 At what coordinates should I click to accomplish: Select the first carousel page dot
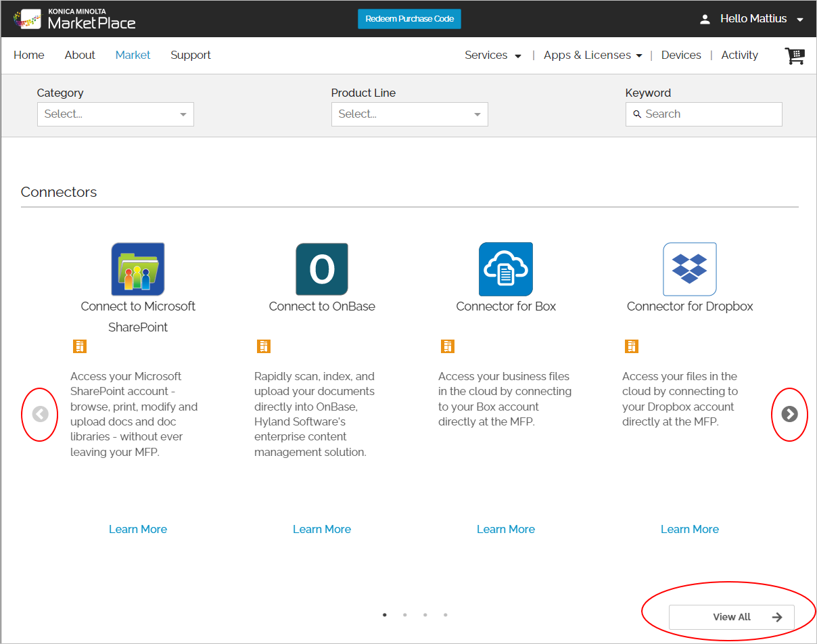[x=385, y=615]
